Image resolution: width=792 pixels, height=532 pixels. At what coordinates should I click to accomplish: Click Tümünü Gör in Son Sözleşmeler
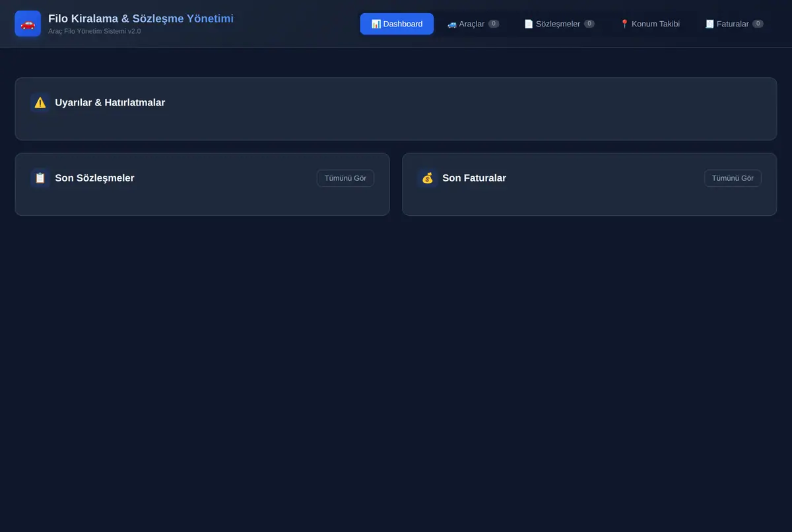click(345, 178)
